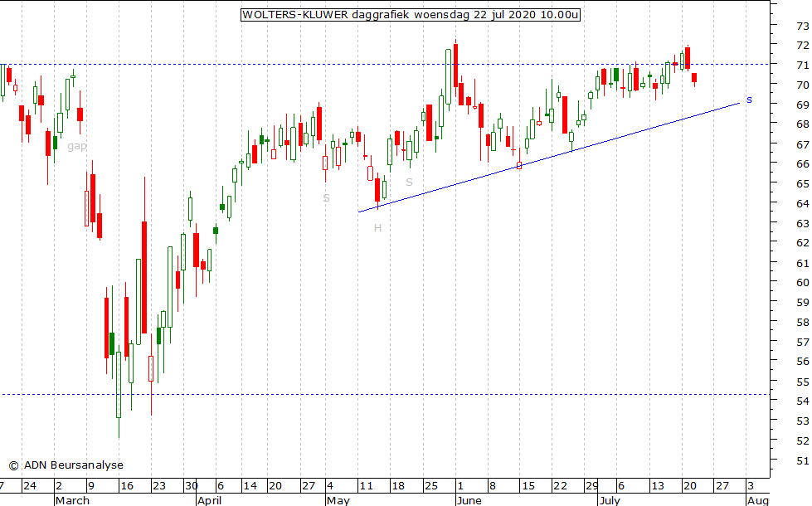This screenshot has width=812, height=506.
Task: Select the "64" price axis label
Action: 803,204
